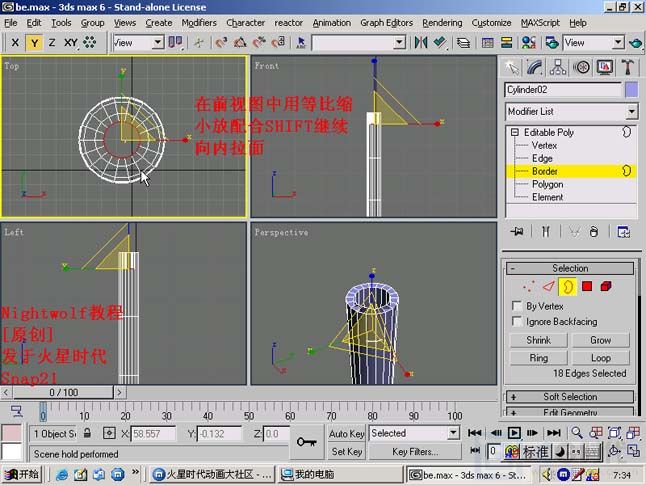Image resolution: width=646 pixels, height=485 pixels.
Task: Select the Edge selection mode icon
Action: point(549,286)
